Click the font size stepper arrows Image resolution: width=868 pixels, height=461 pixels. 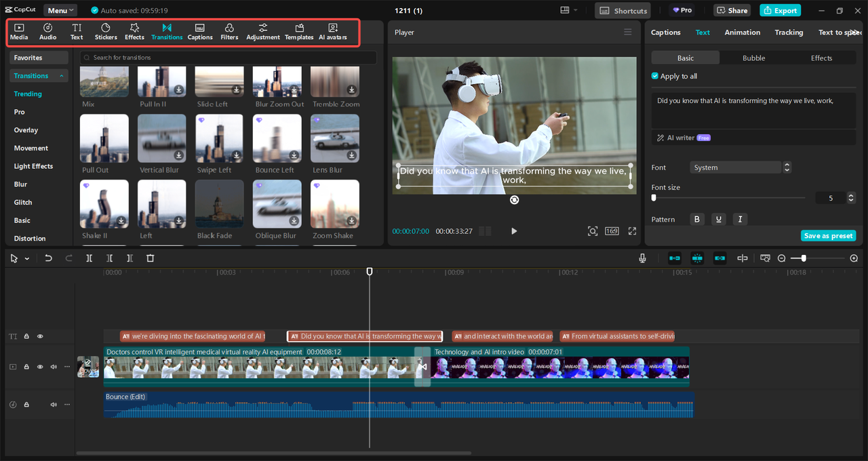click(x=851, y=198)
